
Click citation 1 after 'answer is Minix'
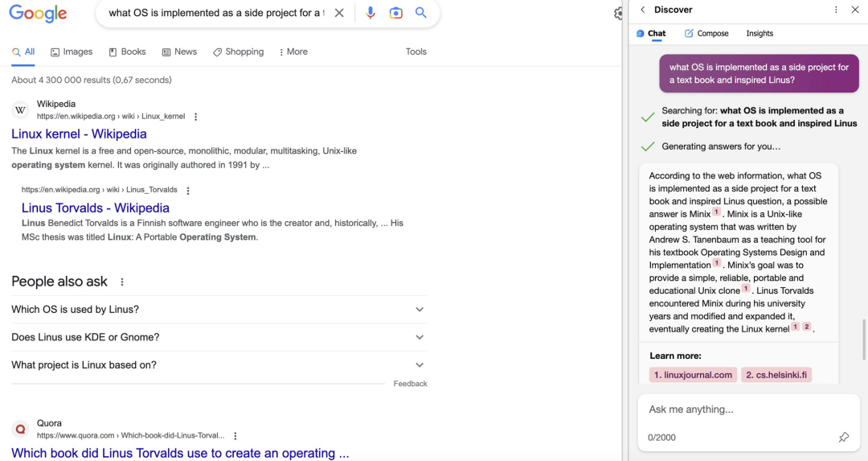coord(716,212)
